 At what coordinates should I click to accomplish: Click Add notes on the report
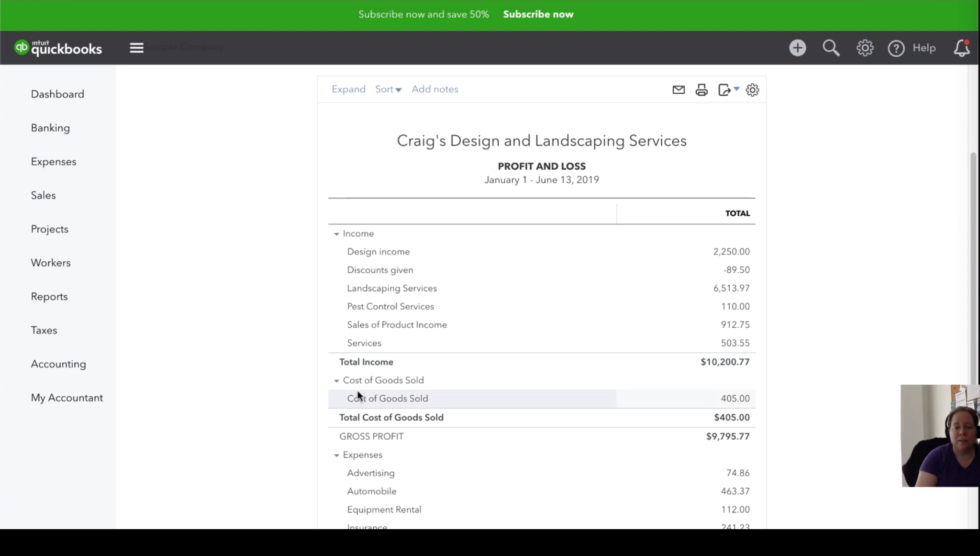point(434,89)
